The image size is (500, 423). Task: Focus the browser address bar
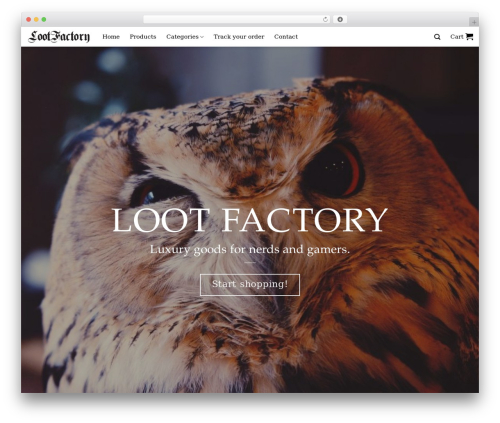tap(237, 20)
